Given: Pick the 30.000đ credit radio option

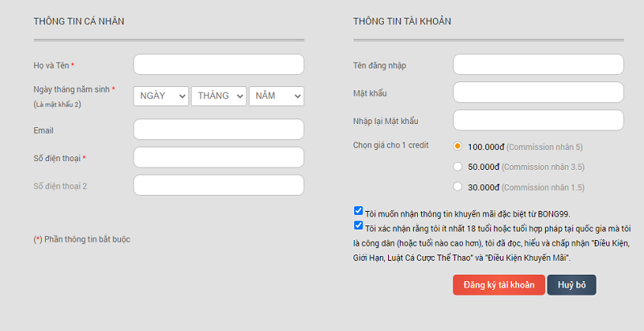Looking at the screenshot, I should [457, 187].
